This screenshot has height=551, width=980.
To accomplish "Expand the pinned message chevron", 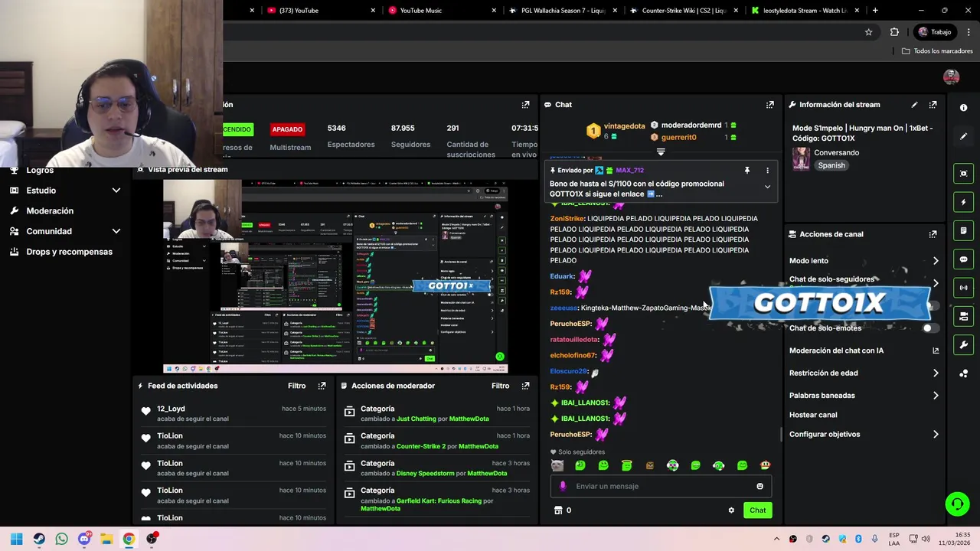I will [x=767, y=187].
